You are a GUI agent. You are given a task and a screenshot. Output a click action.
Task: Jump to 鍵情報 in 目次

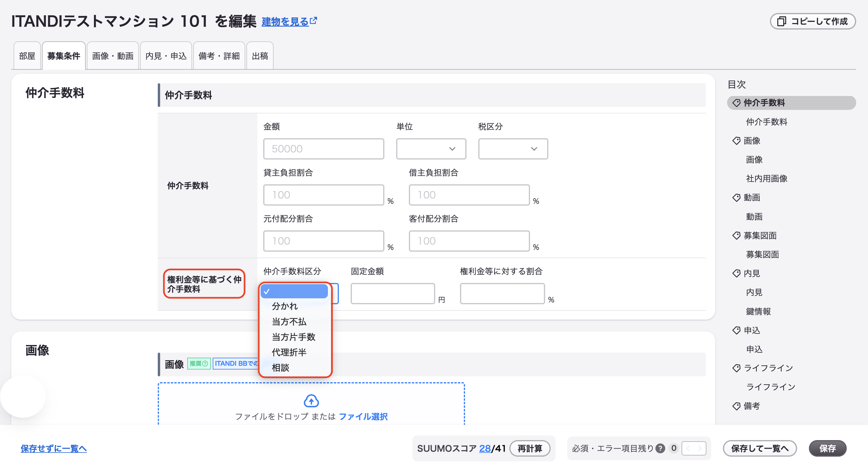[x=758, y=311]
